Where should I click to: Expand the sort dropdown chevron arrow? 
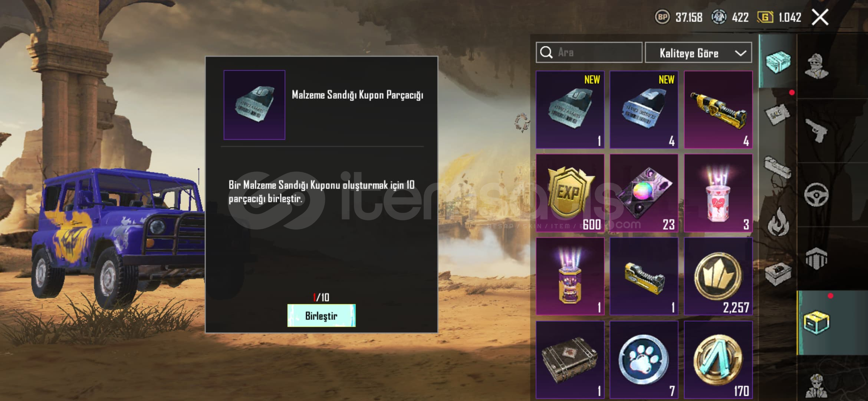740,53
